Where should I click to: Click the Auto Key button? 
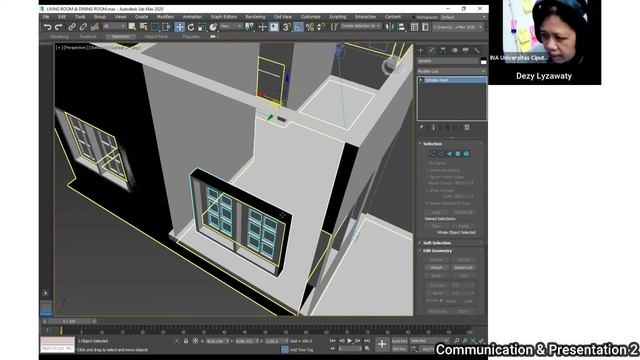click(x=400, y=341)
